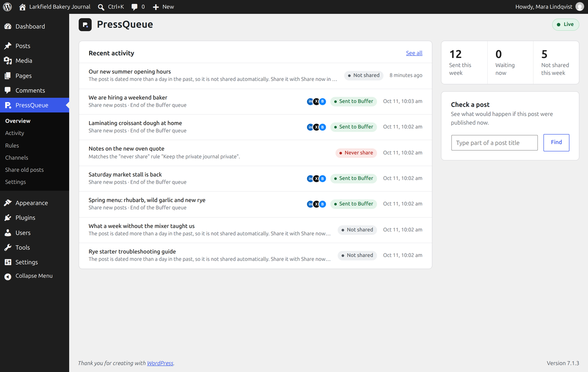Click the Comments icon in sidebar

click(x=8, y=90)
